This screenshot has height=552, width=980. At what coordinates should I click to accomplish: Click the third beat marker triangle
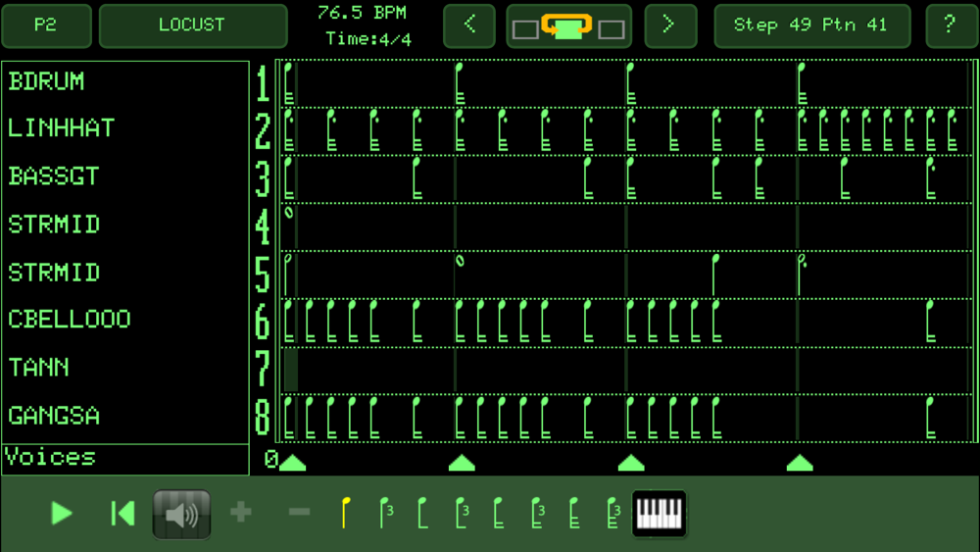pyautogui.click(x=631, y=463)
